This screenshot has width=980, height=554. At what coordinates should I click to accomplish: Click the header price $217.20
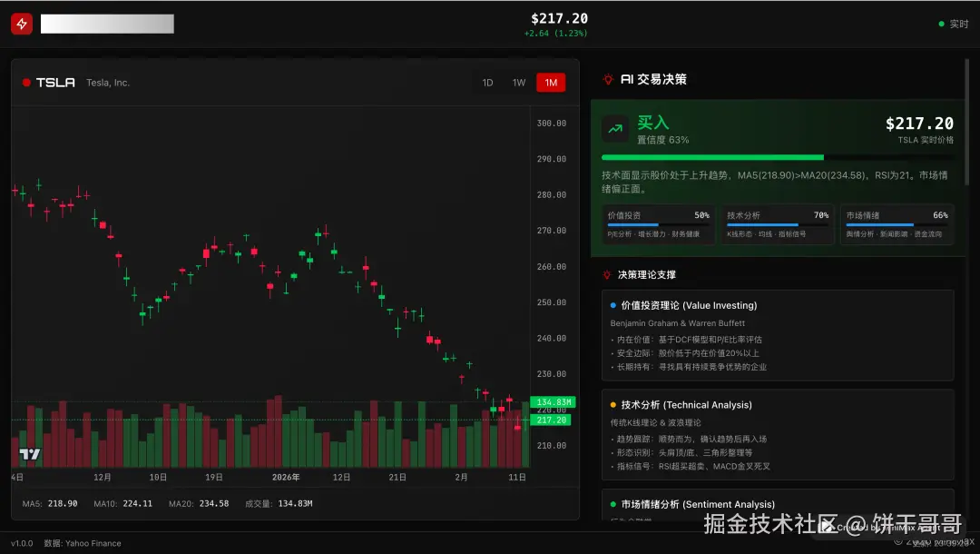559,19
